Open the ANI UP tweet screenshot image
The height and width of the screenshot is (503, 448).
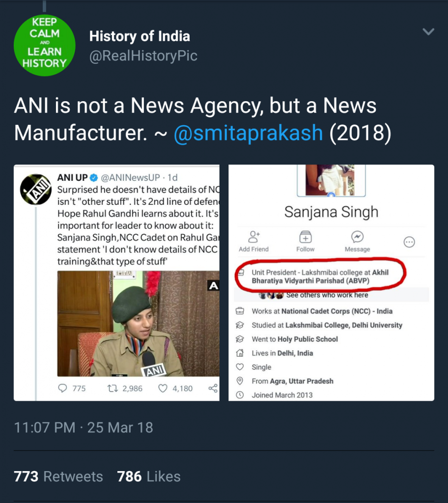pyautogui.click(x=116, y=282)
